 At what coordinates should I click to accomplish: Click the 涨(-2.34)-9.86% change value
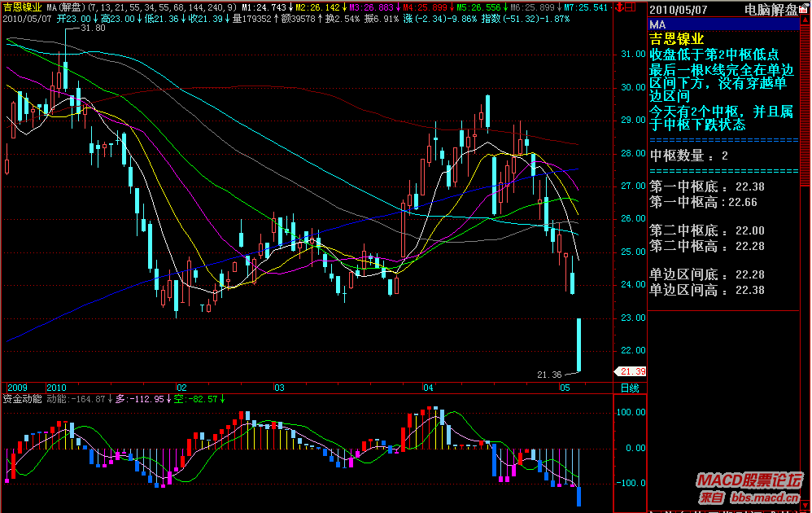tap(440, 19)
